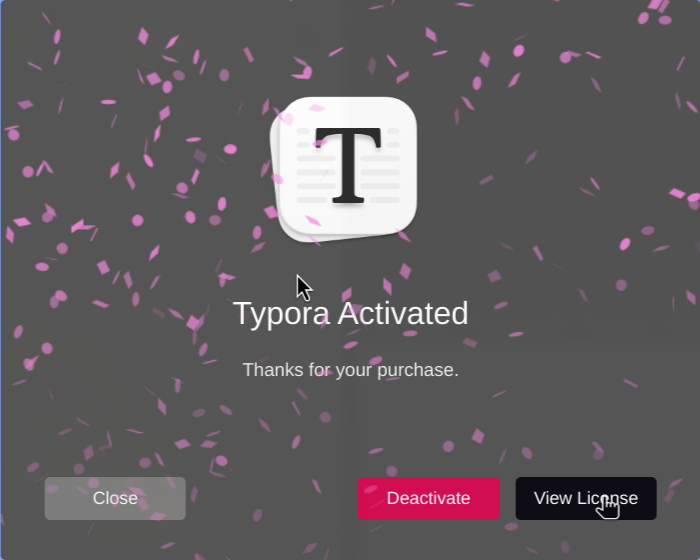Screen dimensions: 700x560
Task: Click the 'Close' label text
Action: (115, 498)
